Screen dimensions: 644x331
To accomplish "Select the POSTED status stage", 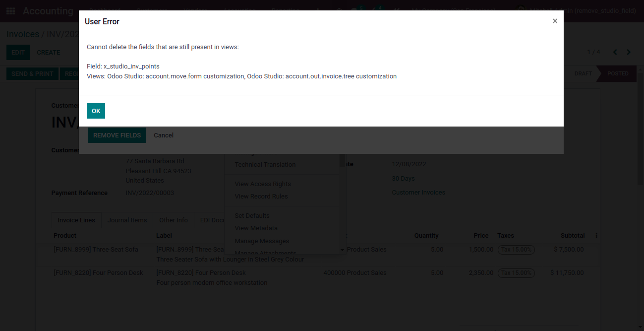I will coord(618,73).
